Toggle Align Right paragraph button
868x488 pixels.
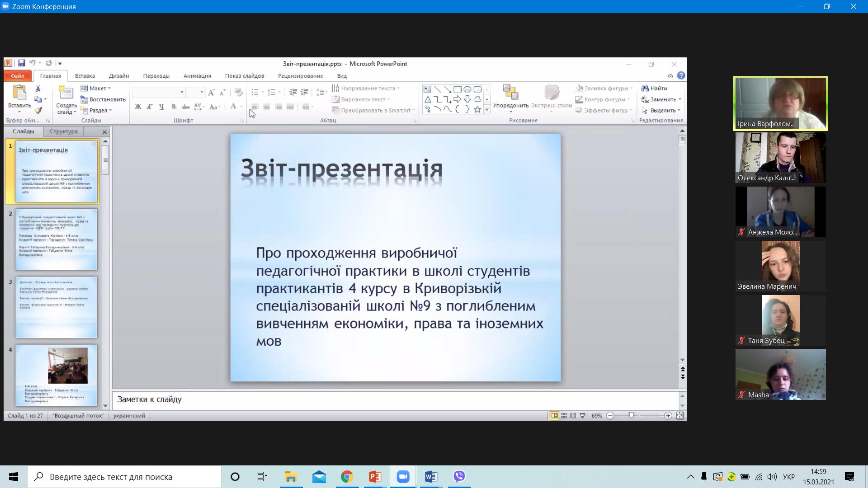[x=278, y=107]
